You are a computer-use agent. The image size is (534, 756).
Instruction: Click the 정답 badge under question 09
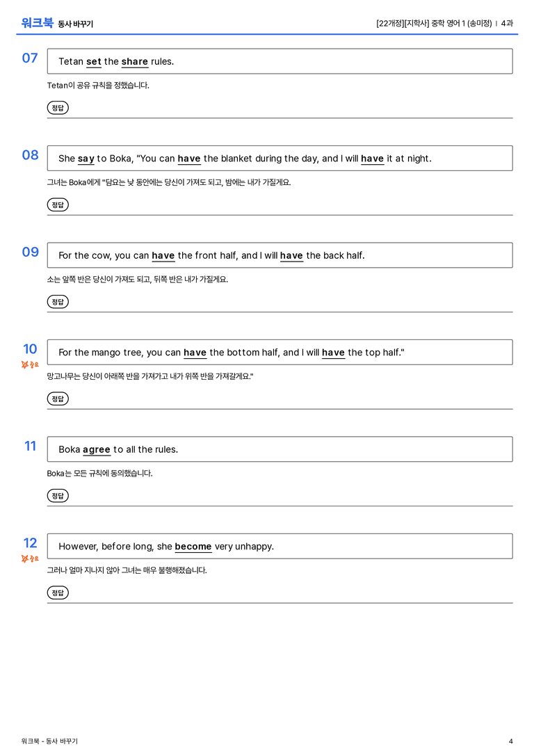pos(58,301)
